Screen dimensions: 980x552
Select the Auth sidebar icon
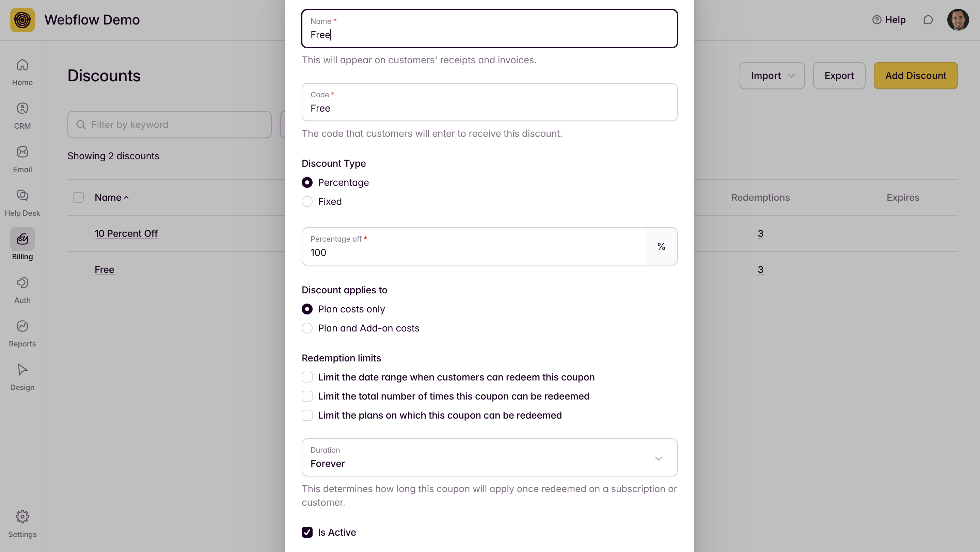22,283
